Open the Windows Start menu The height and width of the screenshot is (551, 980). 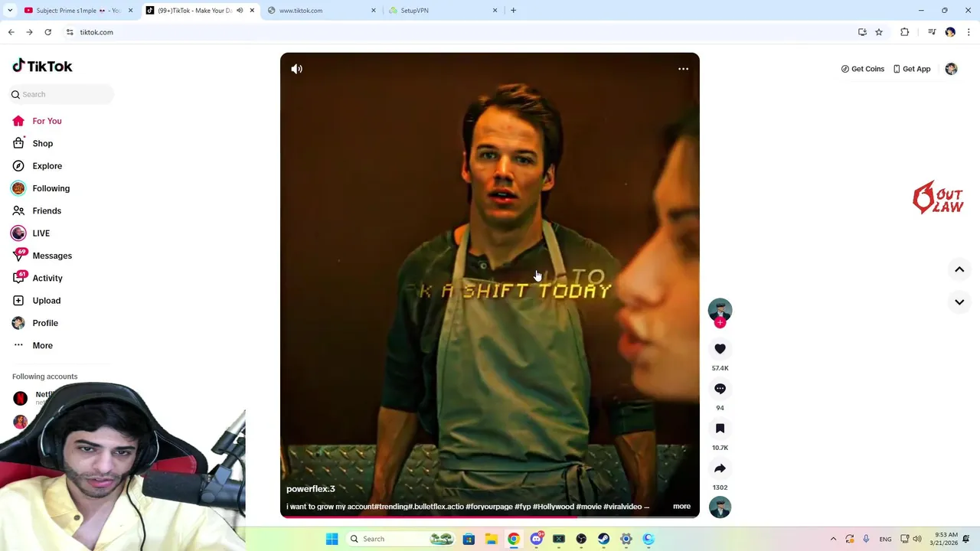pyautogui.click(x=332, y=539)
